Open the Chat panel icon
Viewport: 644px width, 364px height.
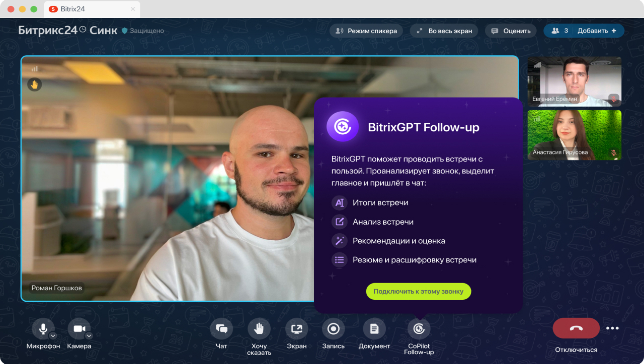coord(221,329)
